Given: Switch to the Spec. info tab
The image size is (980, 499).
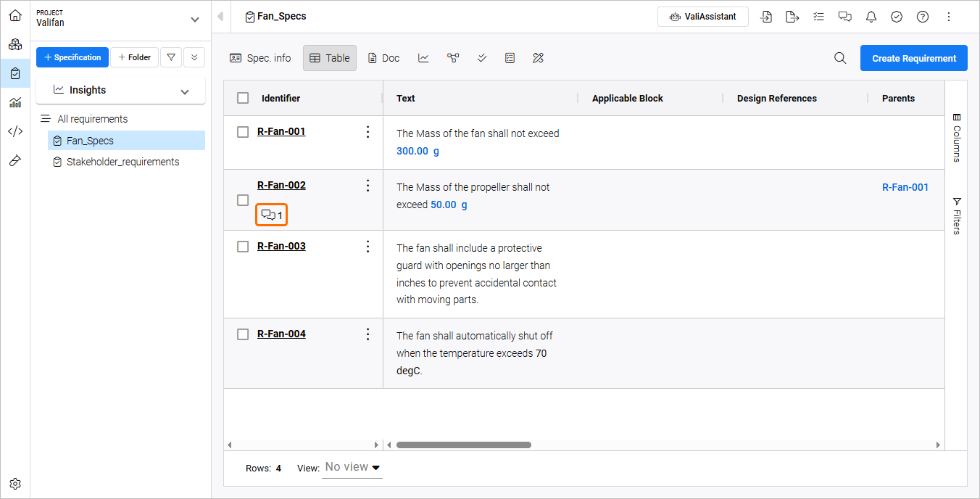Looking at the screenshot, I should [x=260, y=58].
